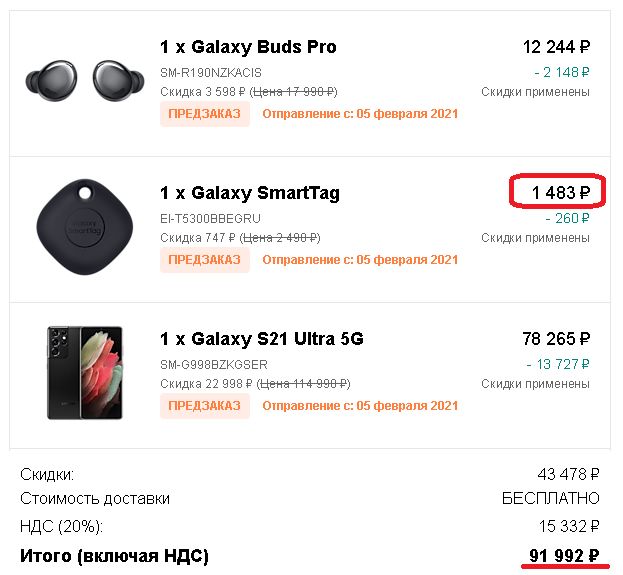Click the ПРЕДЗАКАЗ badge under Galaxy SmartTag

tap(205, 260)
